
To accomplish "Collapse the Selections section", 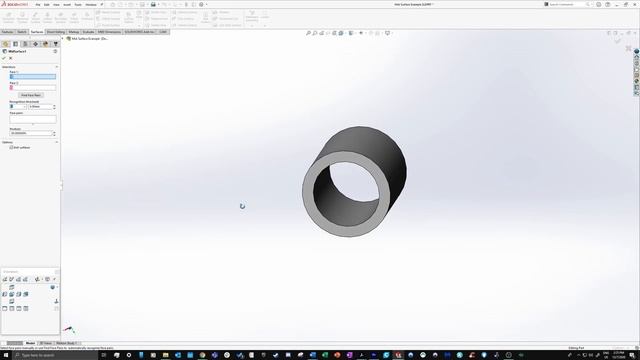I will coord(57,67).
